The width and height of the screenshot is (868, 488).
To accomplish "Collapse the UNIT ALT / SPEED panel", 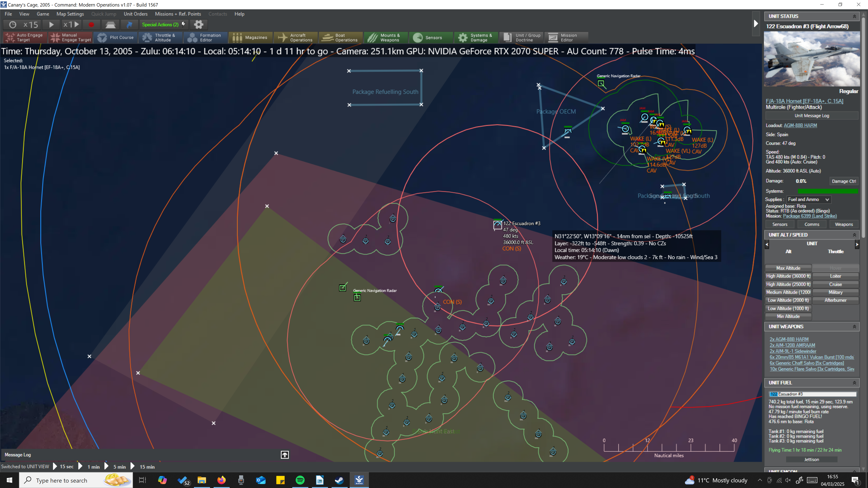I will tap(854, 235).
